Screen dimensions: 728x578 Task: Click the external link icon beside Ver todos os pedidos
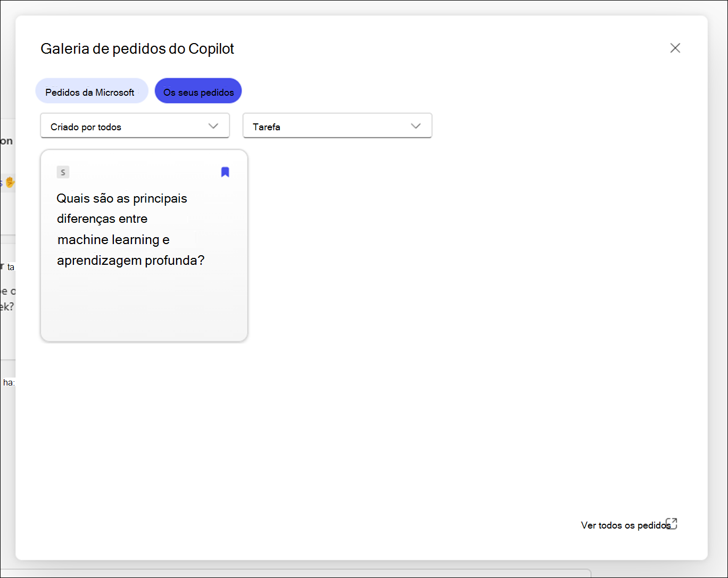coord(672,524)
